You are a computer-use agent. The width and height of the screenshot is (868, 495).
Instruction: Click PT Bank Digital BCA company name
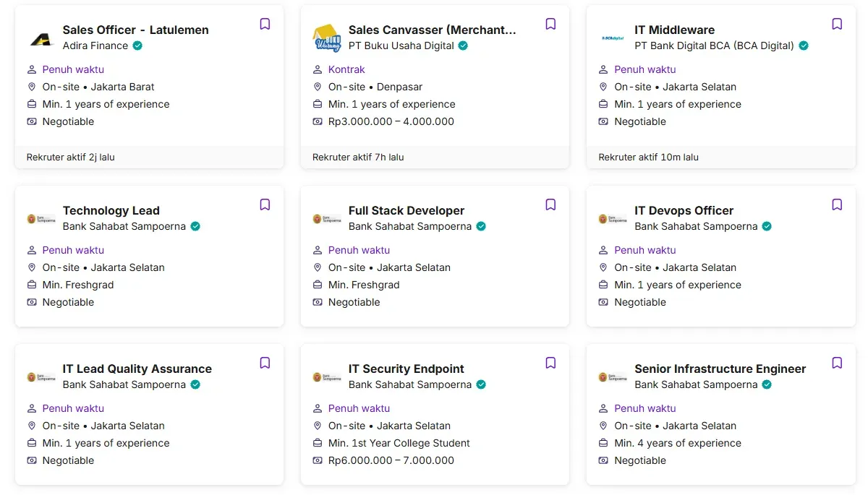click(x=714, y=46)
